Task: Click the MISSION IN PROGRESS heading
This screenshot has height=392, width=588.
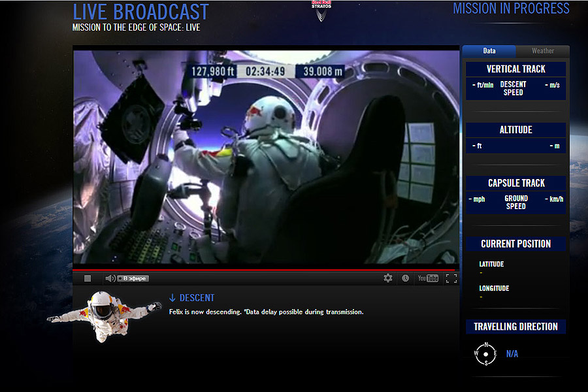Action: 511,8
